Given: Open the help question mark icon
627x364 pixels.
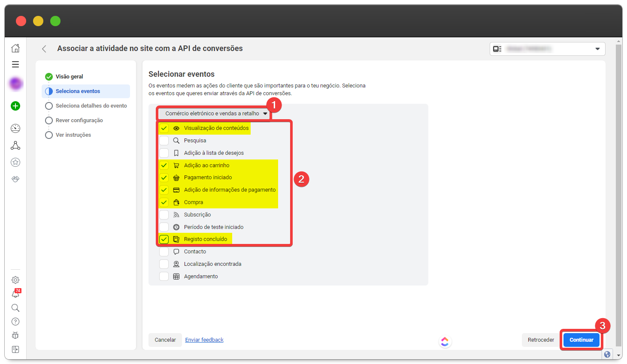Looking at the screenshot, I should coord(15,322).
